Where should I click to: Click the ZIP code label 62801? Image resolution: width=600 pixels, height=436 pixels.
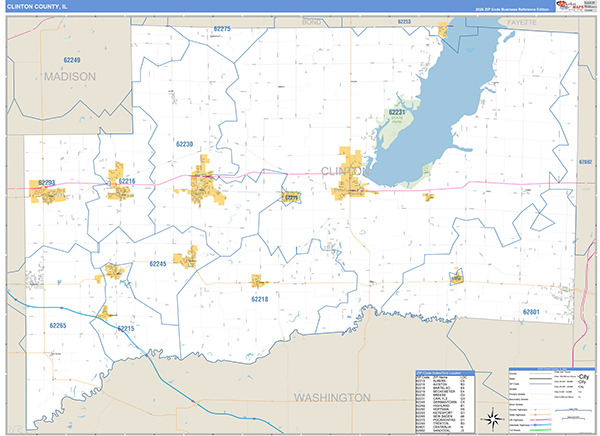pyautogui.click(x=531, y=312)
